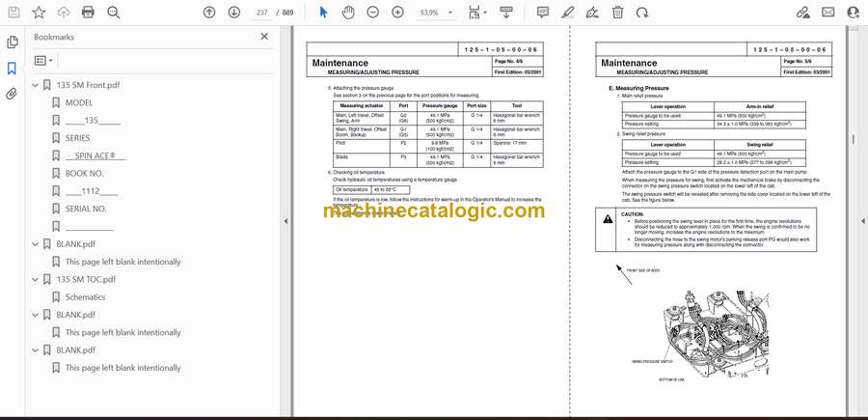Open the 135 SM TOC.pdf bookmark
868x420 pixels.
pos(86,279)
